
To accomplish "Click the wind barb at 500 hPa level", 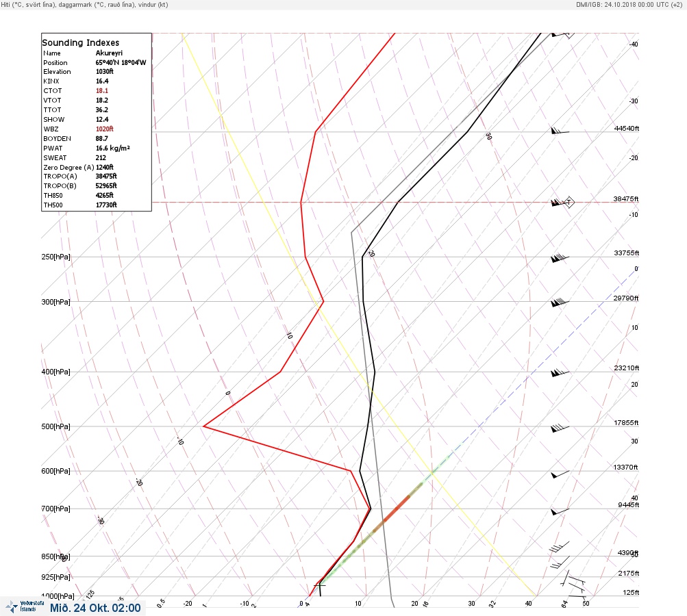I will (560, 428).
